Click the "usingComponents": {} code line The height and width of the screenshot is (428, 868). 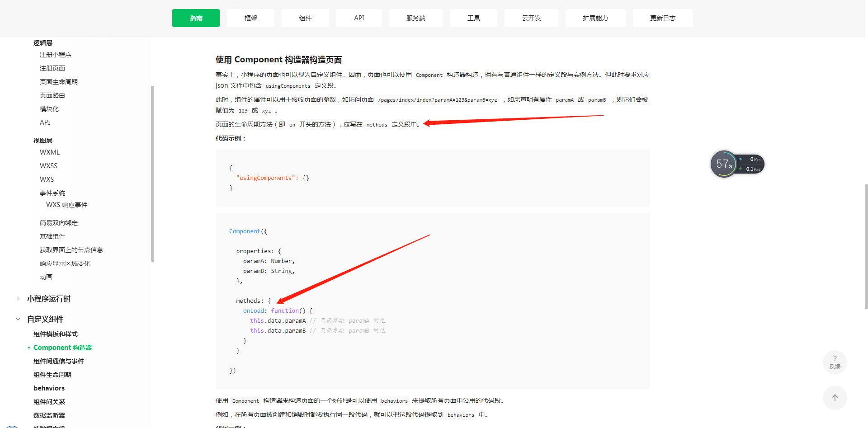tap(273, 178)
